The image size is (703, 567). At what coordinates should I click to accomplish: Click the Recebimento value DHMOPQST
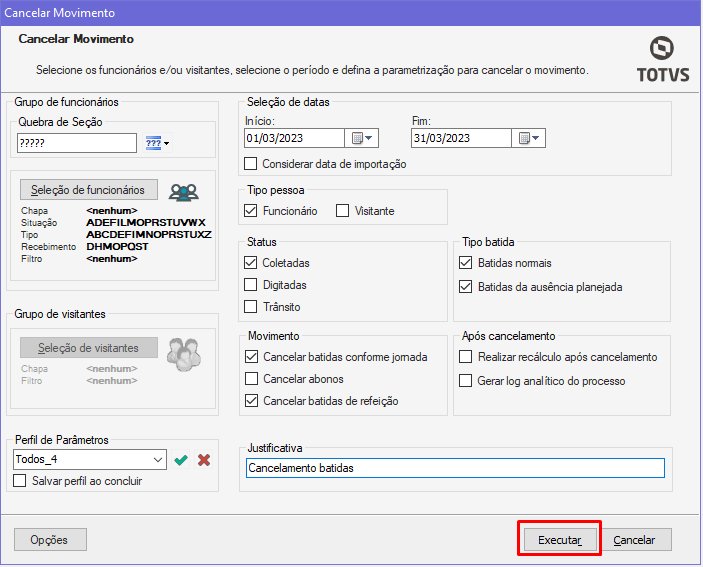point(117,247)
